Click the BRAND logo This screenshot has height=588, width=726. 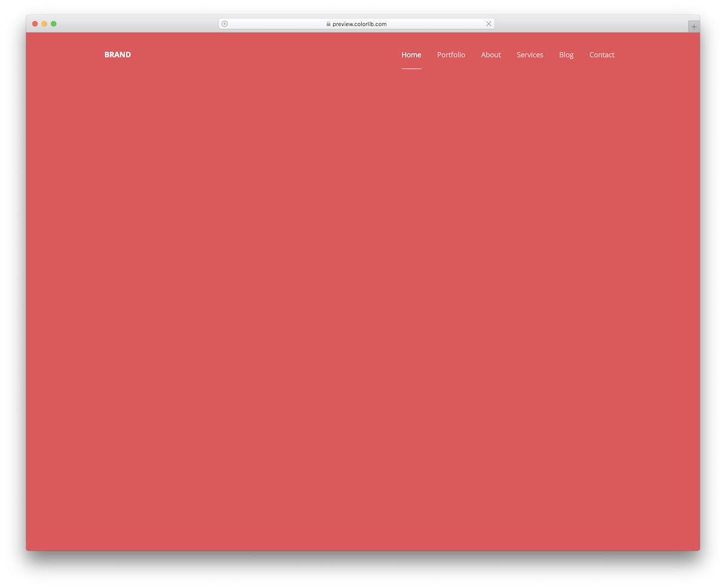(x=117, y=54)
